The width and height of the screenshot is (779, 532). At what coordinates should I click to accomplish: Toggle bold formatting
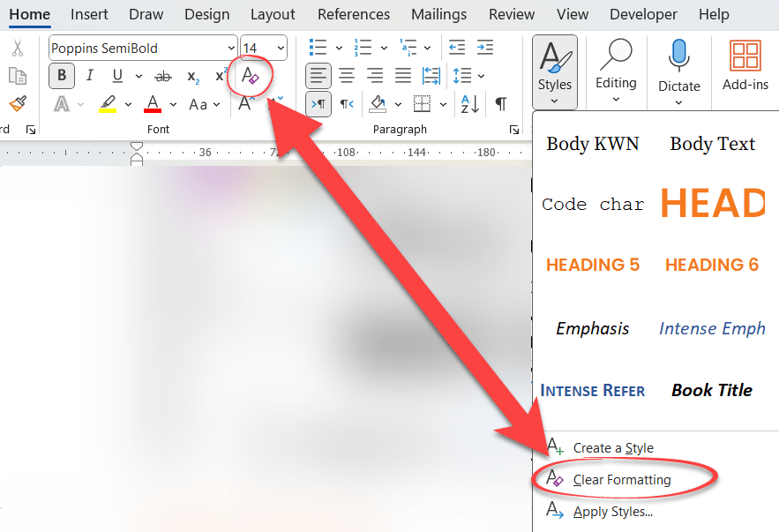coord(61,76)
